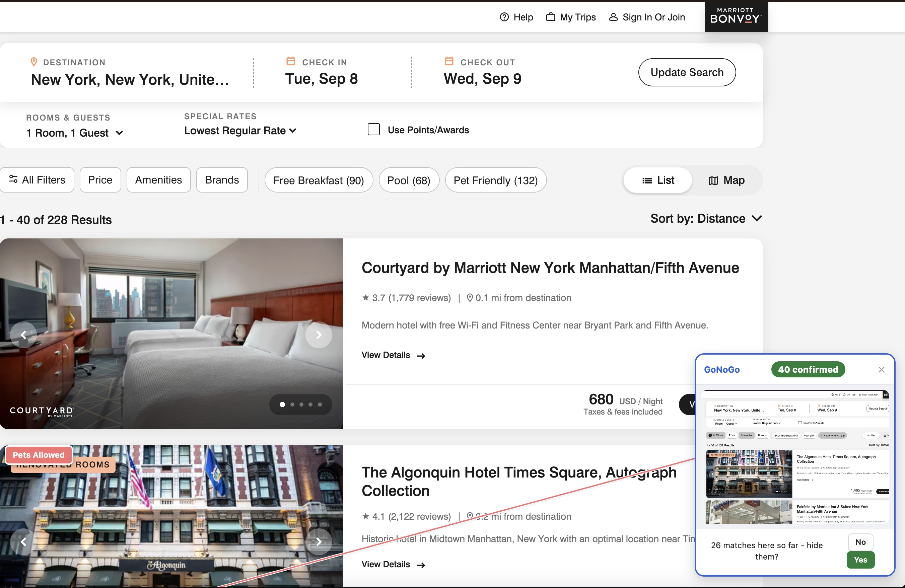905x588 pixels.
Task: Click the 680 USD / Night price
Action: (x=626, y=400)
